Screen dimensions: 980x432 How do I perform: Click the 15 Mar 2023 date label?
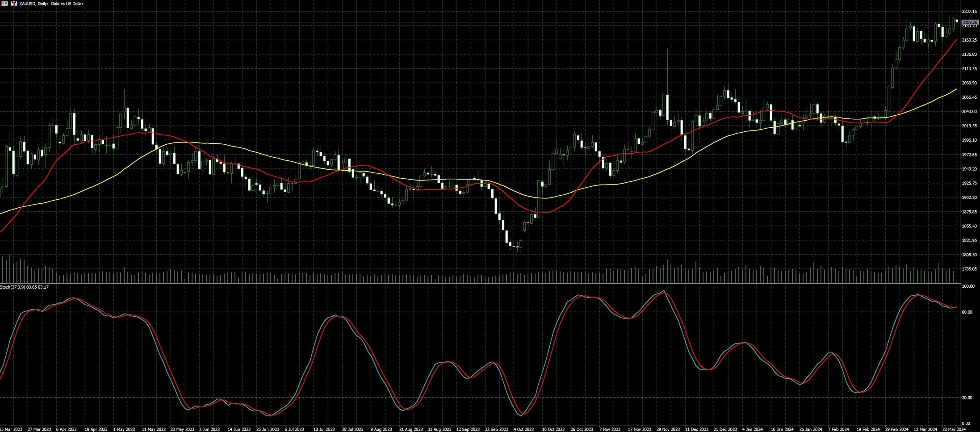click(x=11, y=429)
